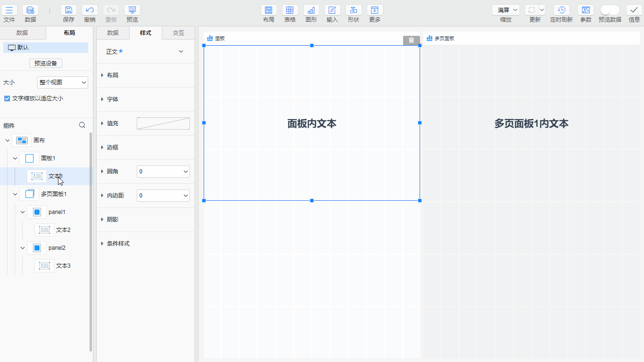Click the 保存 (Save) icon
The width and height of the screenshot is (644, 362).
[68, 10]
